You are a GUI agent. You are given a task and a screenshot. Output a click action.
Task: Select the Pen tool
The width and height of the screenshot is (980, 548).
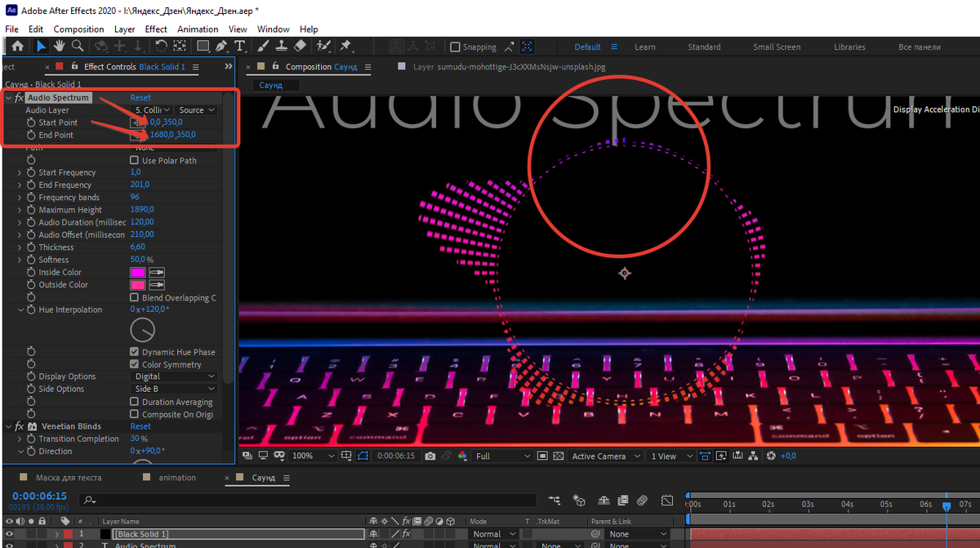tap(223, 47)
